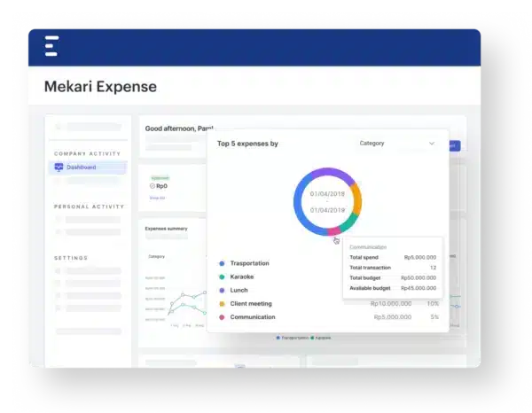The image size is (532, 413).
Task: Click the Approved green status tag
Action: [160, 178]
